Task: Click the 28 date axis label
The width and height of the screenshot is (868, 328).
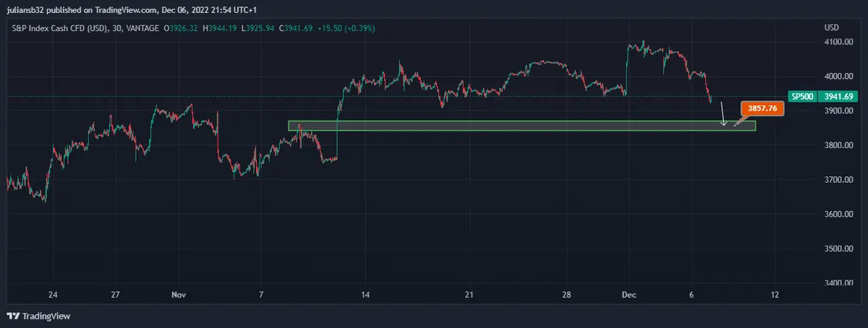Action: [x=566, y=295]
